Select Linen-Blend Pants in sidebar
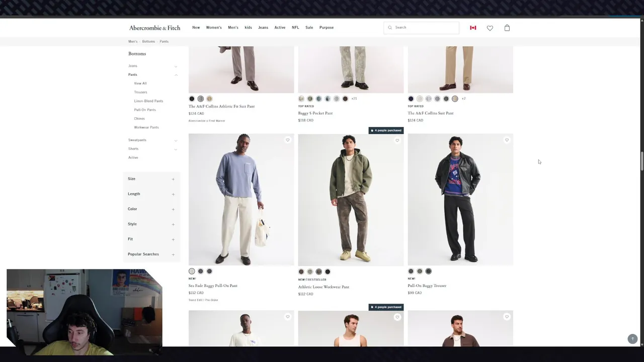The image size is (644, 362). click(x=148, y=101)
